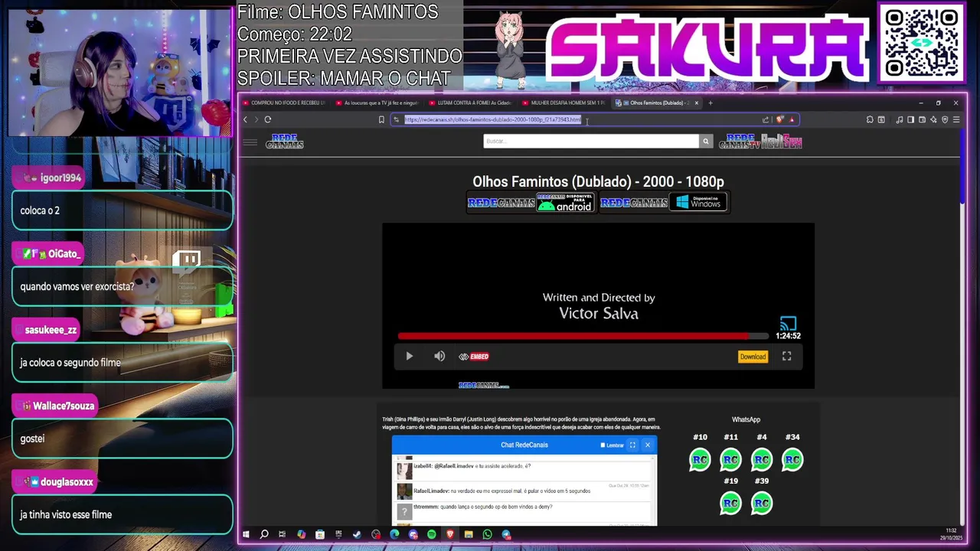Open Brave VPN shield icon
This screenshot has width=980, height=551.
[945, 119]
